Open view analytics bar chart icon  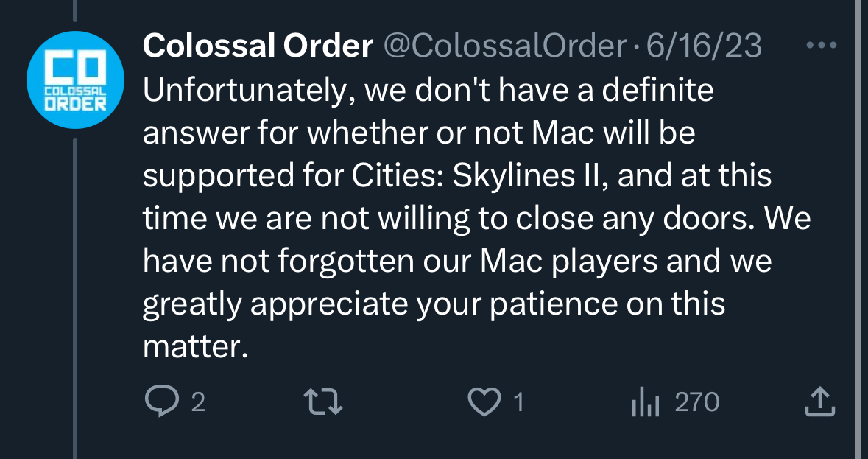point(645,402)
